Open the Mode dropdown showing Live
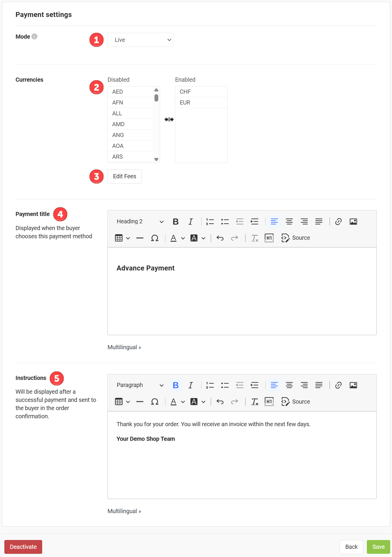 (x=140, y=40)
